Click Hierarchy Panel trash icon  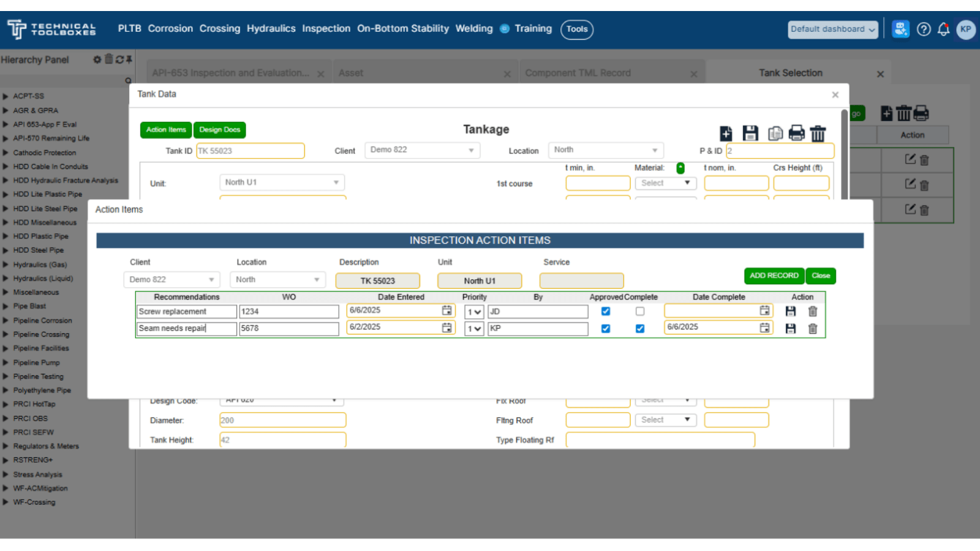[x=108, y=59]
